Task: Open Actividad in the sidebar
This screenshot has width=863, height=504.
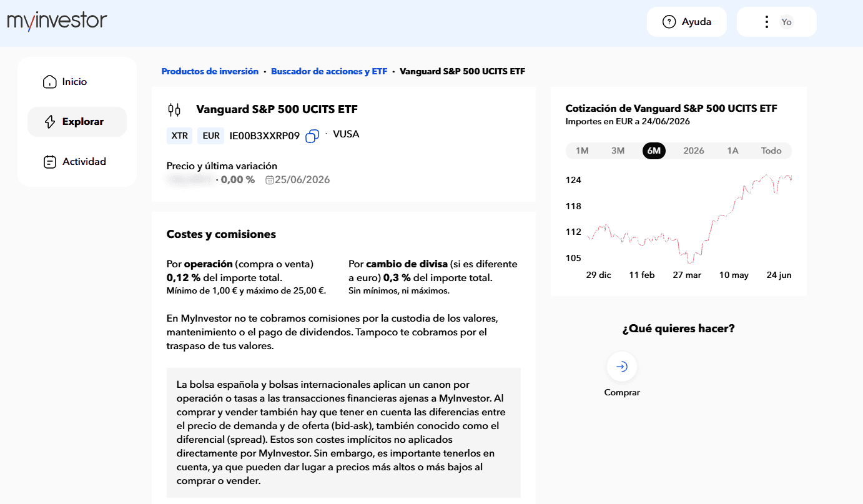Action: point(77,162)
